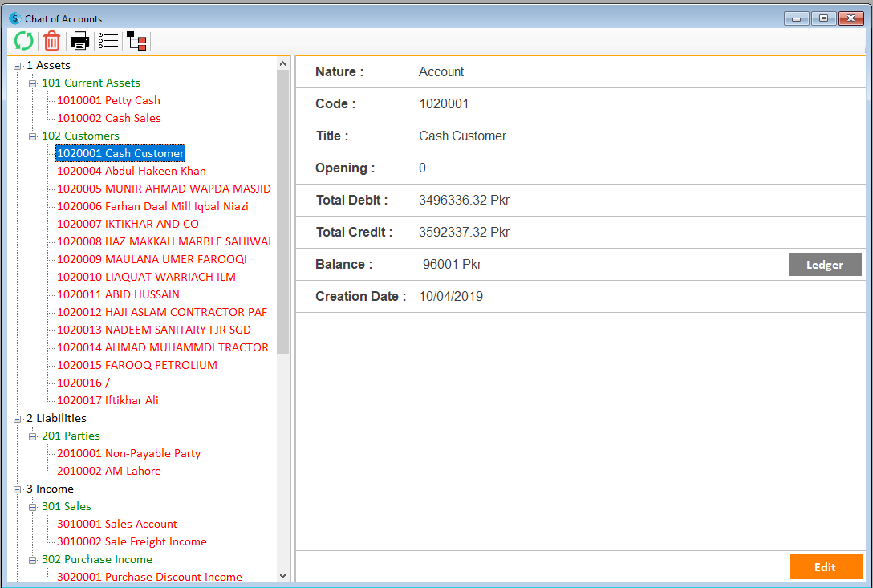This screenshot has width=873, height=588.
Task: Select the 301 Sales label
Action: coord(67,506)
